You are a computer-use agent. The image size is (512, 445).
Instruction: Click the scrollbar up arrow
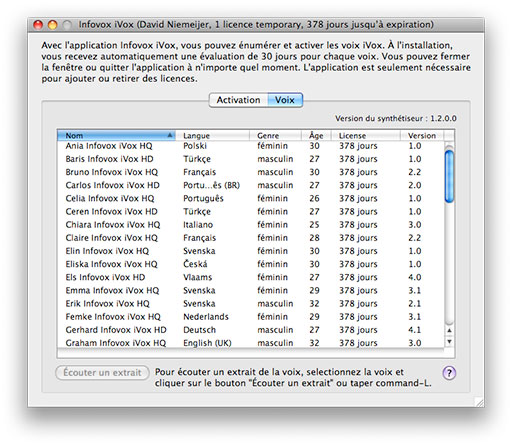(449, 330)
